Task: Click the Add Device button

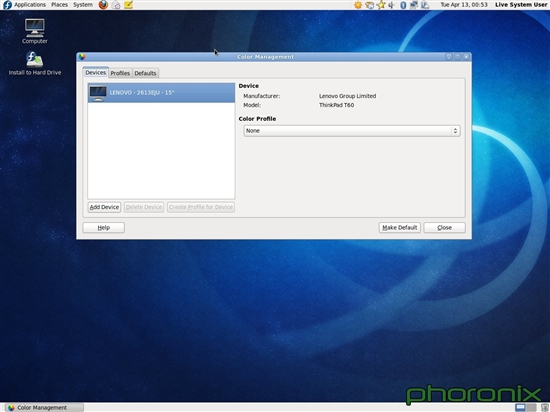Action: (104, 207)
